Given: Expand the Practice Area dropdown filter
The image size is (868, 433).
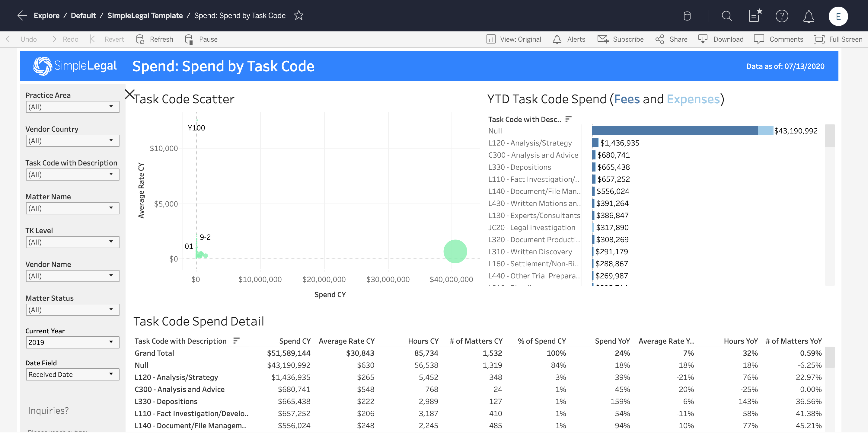Looking at the screenshot, I should click(110, 106).
